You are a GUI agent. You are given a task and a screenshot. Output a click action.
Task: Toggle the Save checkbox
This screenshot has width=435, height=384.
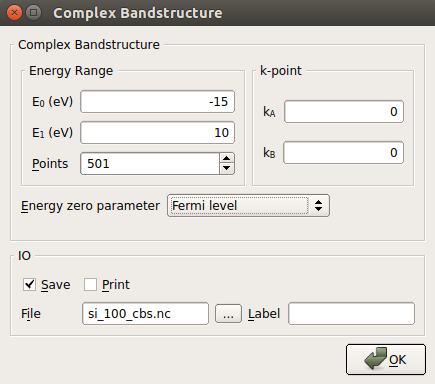click(x=29, y=284)
